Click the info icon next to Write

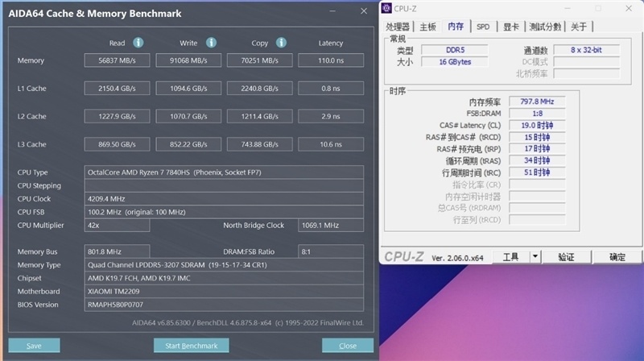211,43
